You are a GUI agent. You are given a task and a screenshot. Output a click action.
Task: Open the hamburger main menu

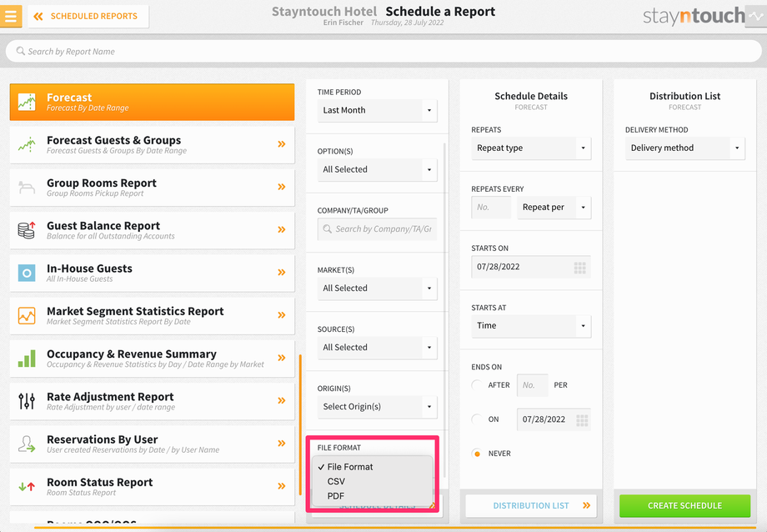[11, 16]
